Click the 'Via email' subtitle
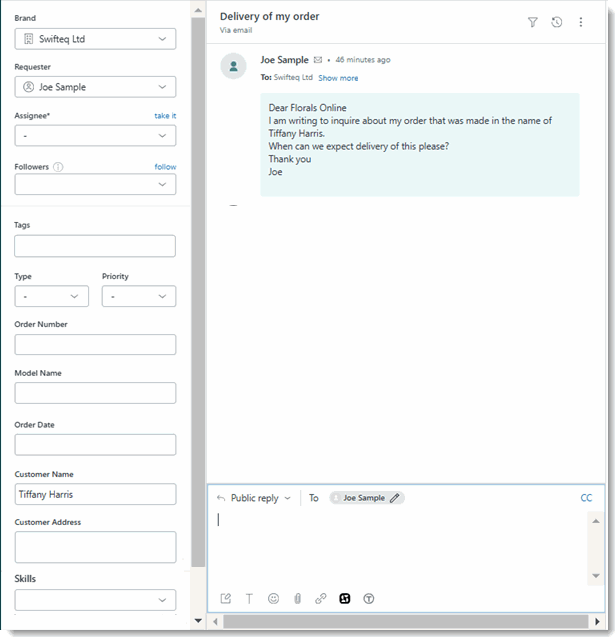The height and width of the screenshot is (637, 615). tap(236, 30)
